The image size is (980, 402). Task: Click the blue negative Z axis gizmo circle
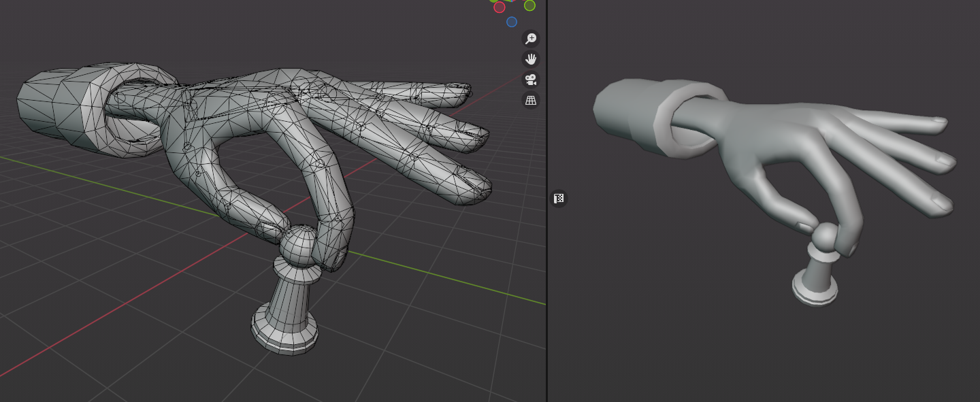512,22
